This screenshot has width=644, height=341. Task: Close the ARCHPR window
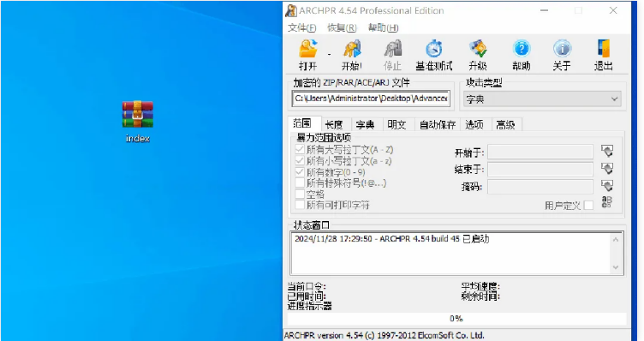click(613, 10)
